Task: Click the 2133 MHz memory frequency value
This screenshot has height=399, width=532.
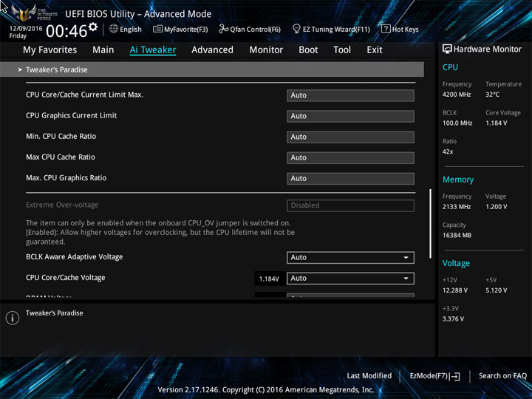Action: click(x=457, y=207)
